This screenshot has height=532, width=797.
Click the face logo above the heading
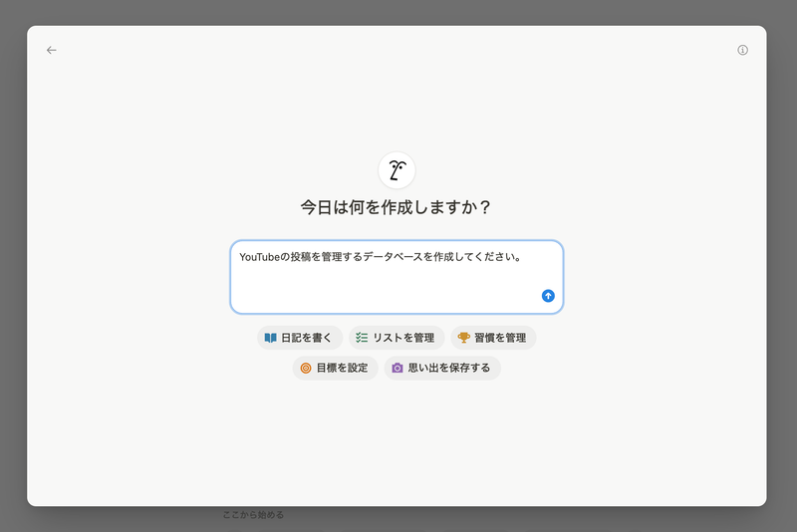click(397, 170)
